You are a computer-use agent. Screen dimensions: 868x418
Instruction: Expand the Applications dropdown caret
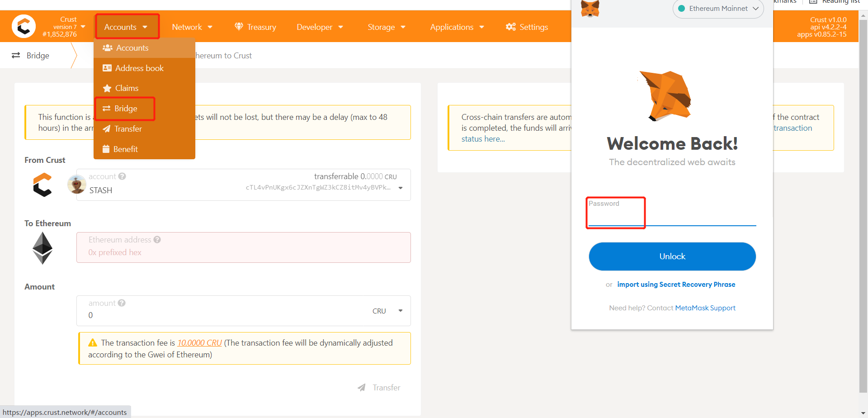pos(482,27)
